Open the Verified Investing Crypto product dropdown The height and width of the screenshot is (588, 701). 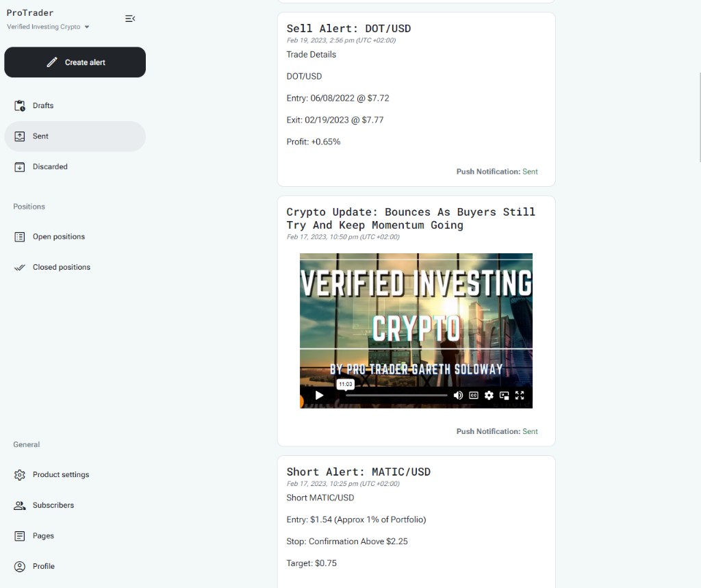point(48,27)
